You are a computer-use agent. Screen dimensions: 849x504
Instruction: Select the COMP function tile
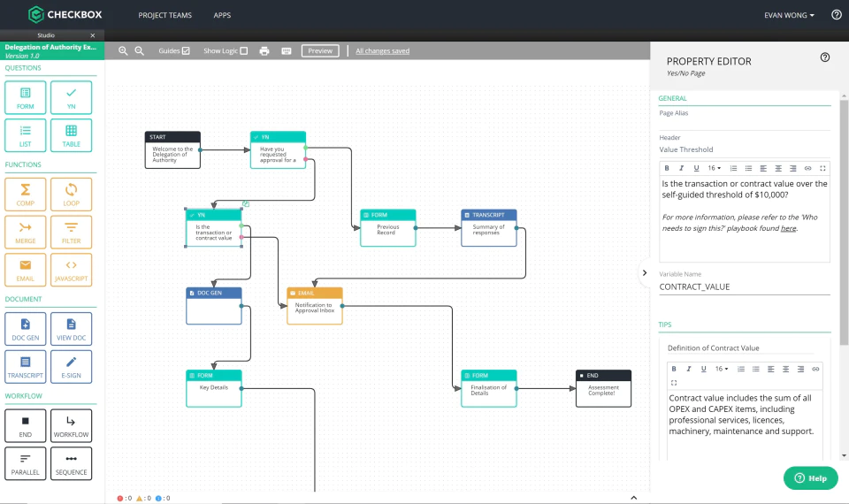tap(25, 195)
